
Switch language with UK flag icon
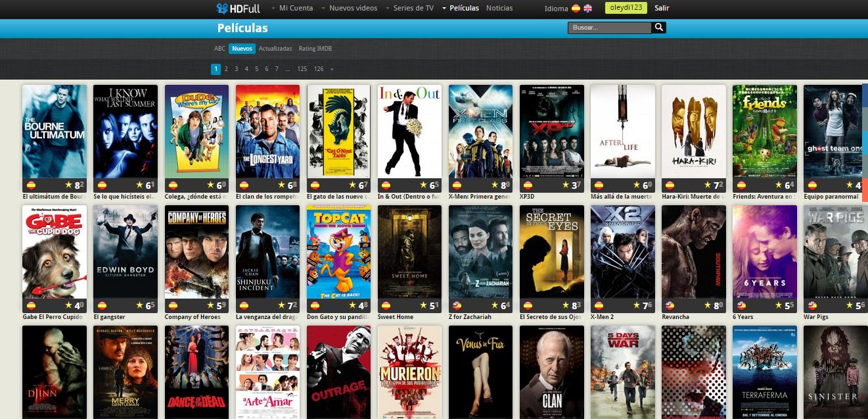click(587, 9)
